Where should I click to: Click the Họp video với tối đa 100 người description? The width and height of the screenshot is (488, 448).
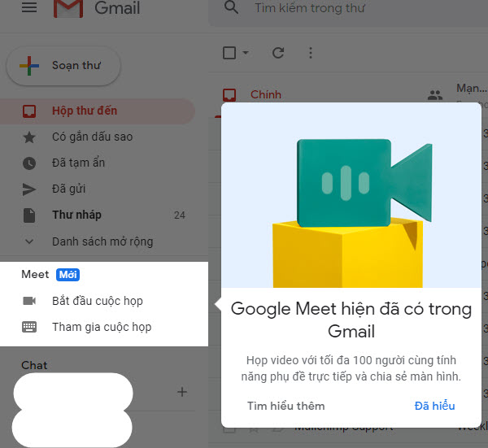point(351,368)
